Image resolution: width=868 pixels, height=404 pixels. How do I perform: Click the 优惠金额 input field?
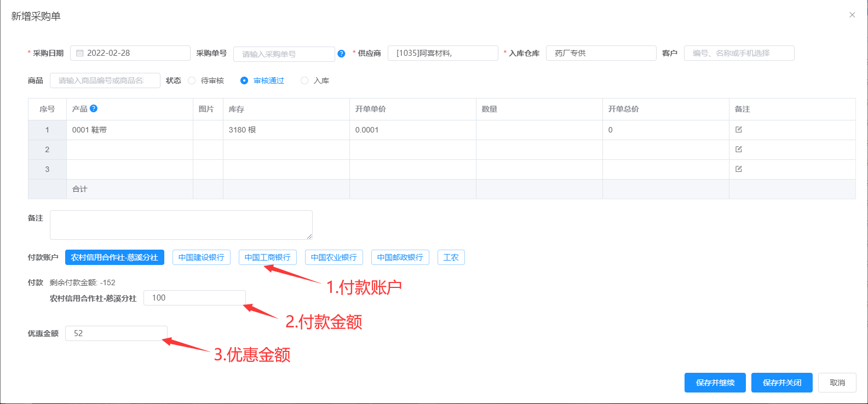[x=116, y=333]
